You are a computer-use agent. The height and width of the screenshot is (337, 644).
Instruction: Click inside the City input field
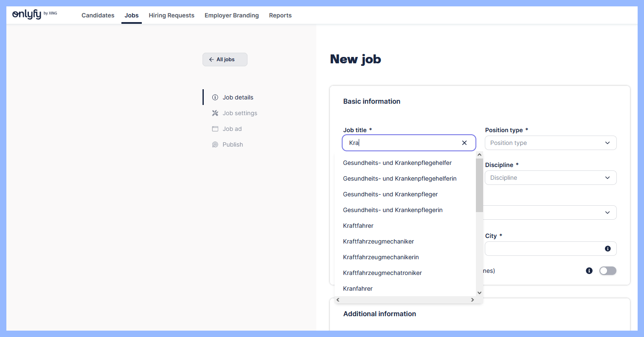pos(548,249)
